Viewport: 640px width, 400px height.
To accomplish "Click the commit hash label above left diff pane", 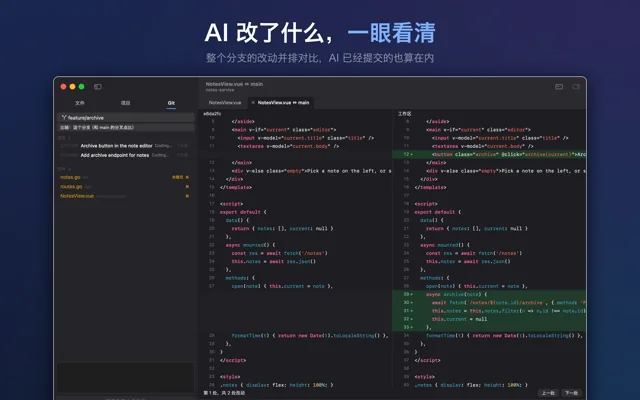I will (x=212, y=113).
